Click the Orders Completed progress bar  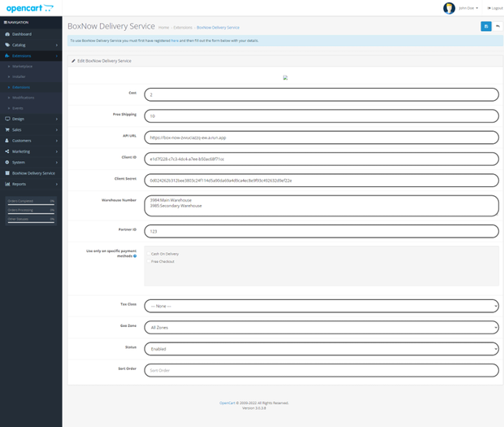click(x=31, y=203)
